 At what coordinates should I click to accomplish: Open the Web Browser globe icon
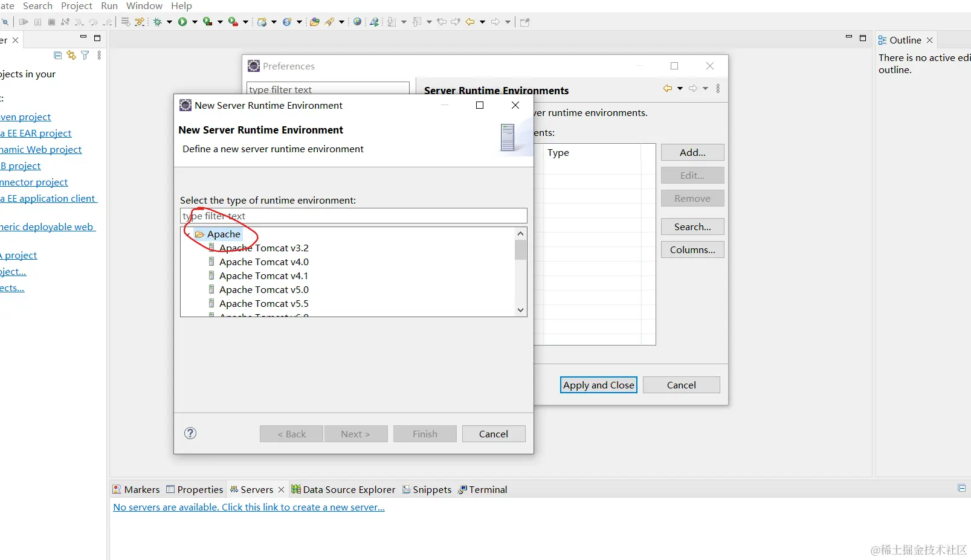[x=357, y=22]
